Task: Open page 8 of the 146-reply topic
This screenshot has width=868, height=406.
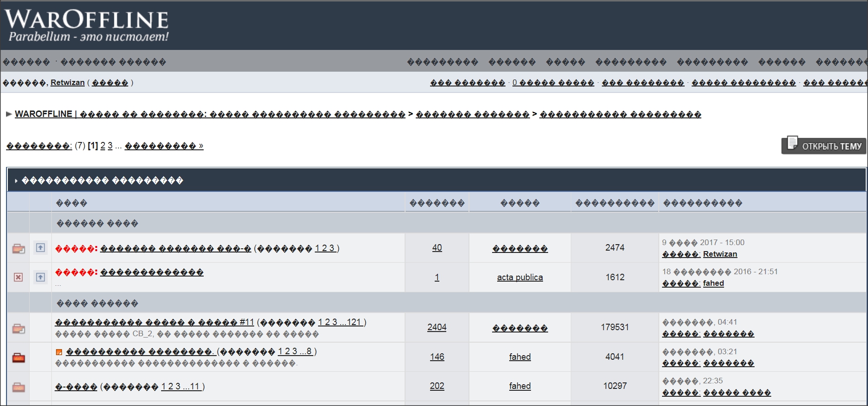Action: (309, 351)
